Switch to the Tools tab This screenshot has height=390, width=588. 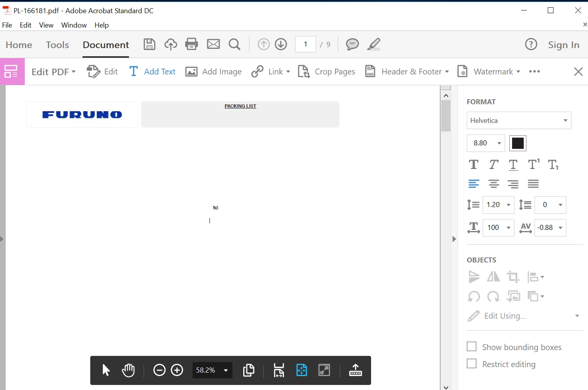[57, 45]
